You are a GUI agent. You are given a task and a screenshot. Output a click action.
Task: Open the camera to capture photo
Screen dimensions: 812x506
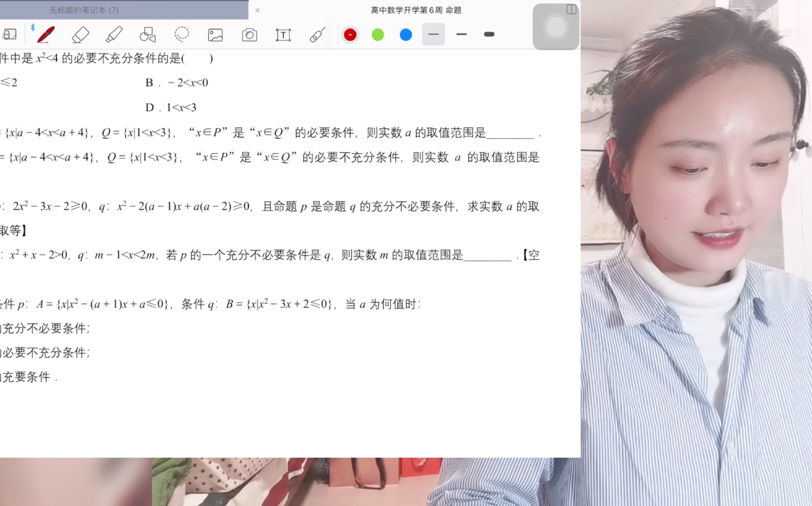249,35
